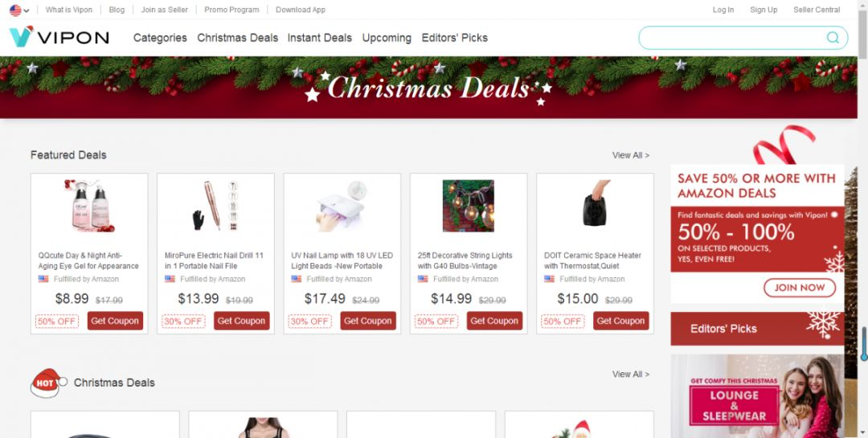This screenshot has height=438, width=868.
Task: Open the DOIT space heater image
Action: pyautogui.click(x=595, y=206)
